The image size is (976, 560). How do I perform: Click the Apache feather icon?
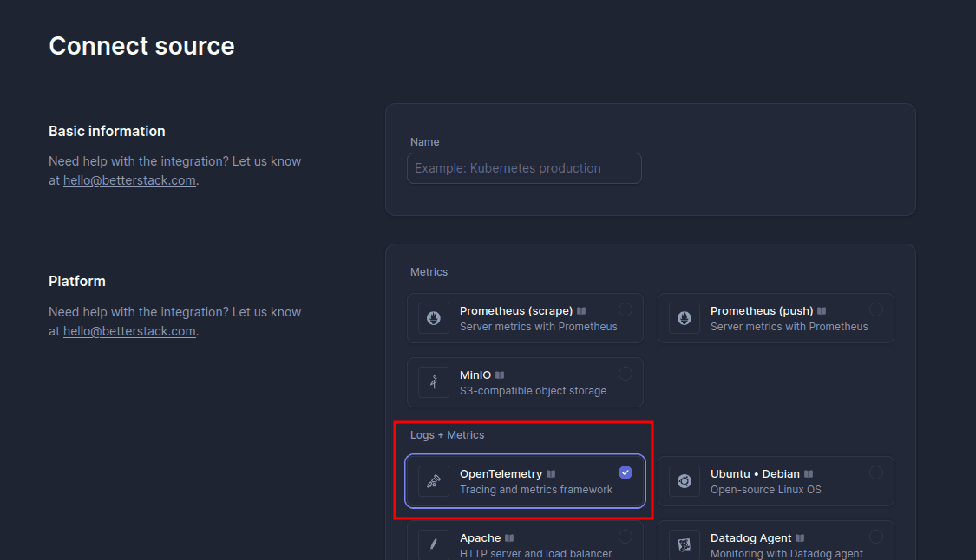point(434,544)
